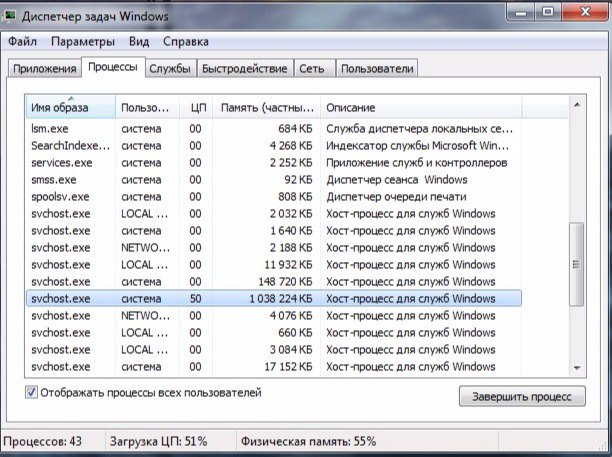Click the 92 КБ memory cell
The height and width of the screenshot is (457, 612).
click(x=298, y=180)
